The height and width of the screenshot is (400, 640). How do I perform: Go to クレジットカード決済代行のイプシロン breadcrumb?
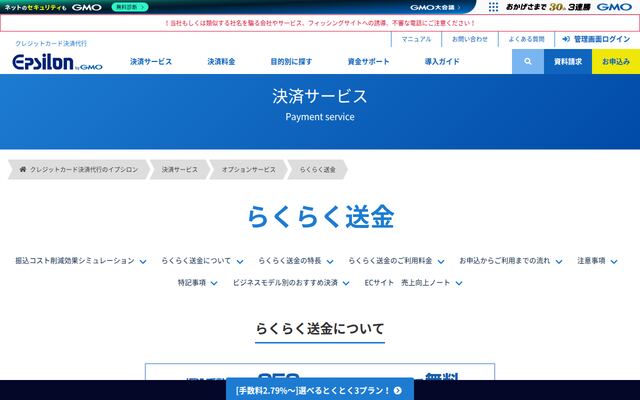(x=79, y=169)
